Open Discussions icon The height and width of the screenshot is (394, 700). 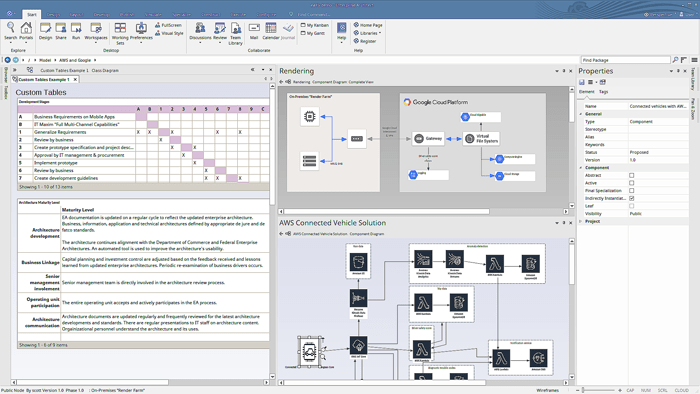coord(200,28)
